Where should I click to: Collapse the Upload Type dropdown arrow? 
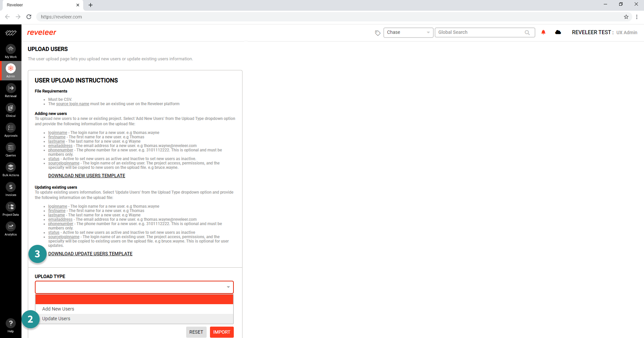(228, 287)
